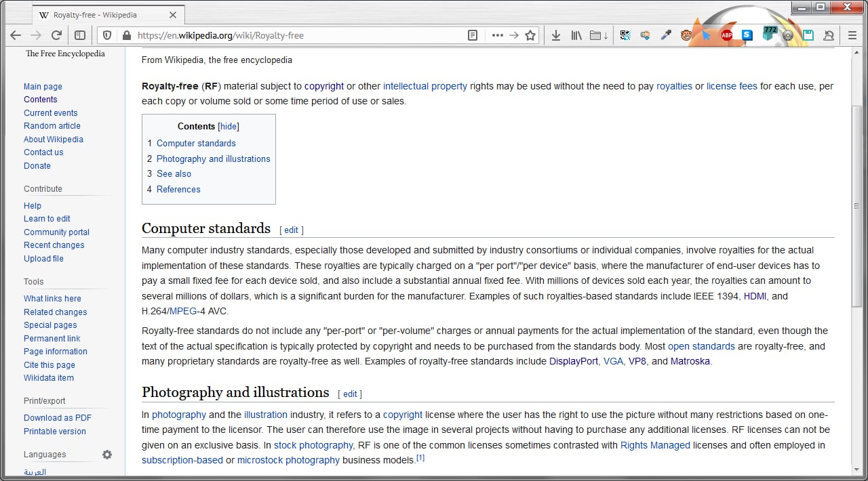This screenshot has height=481, width=868.
Task: Open the intellectual property link
Action: 425,86
